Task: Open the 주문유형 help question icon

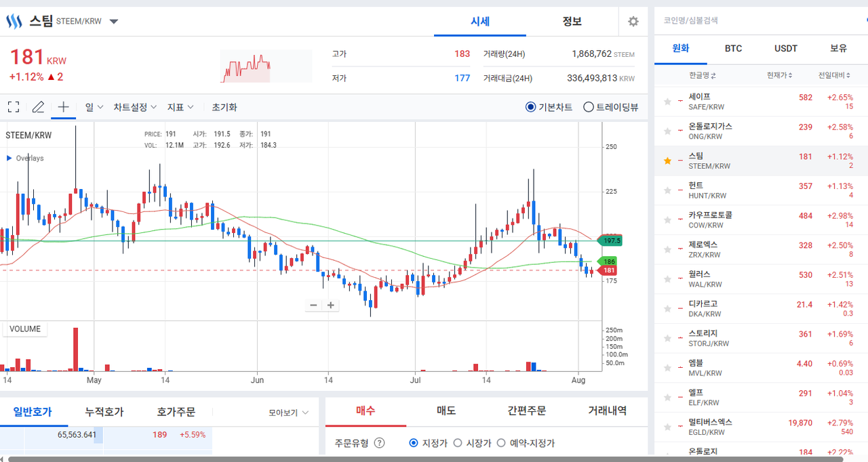Action: pos(380,443)
